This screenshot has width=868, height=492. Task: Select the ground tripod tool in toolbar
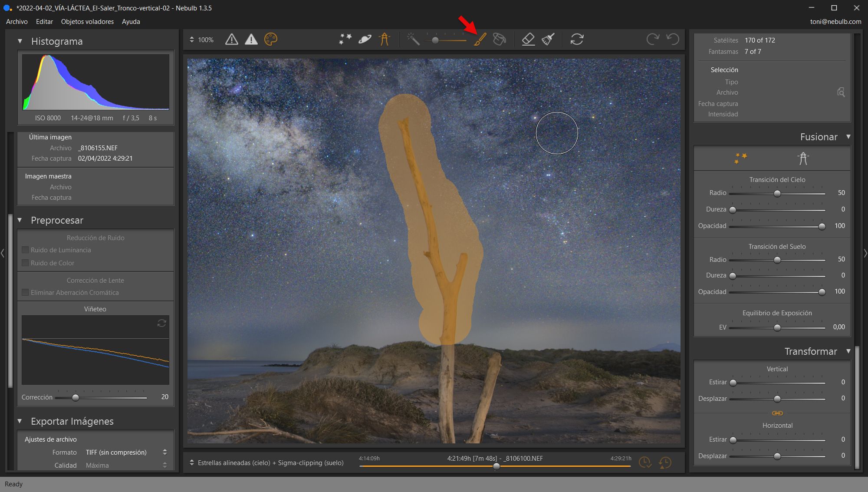point(385,40)
